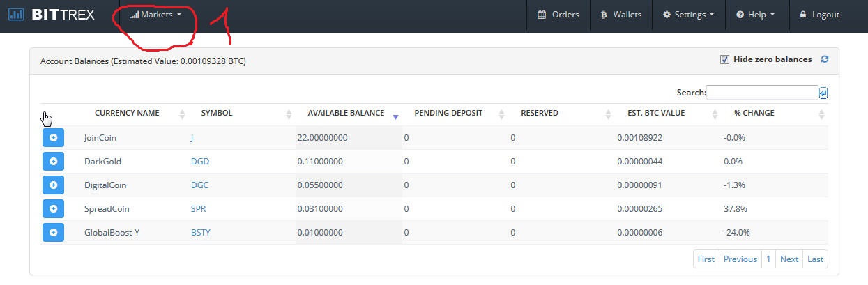Viewport: 868px width, 285px height.
Task: Open the DGC symbol link
Action: [199, 185]
